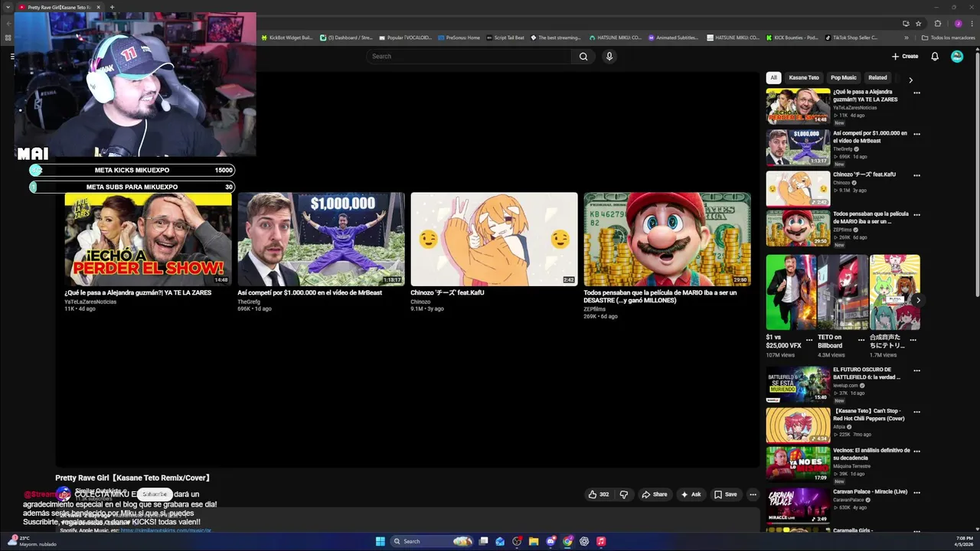
Task: Open options for TETO on Billboard short
Action: click(861, 340)
